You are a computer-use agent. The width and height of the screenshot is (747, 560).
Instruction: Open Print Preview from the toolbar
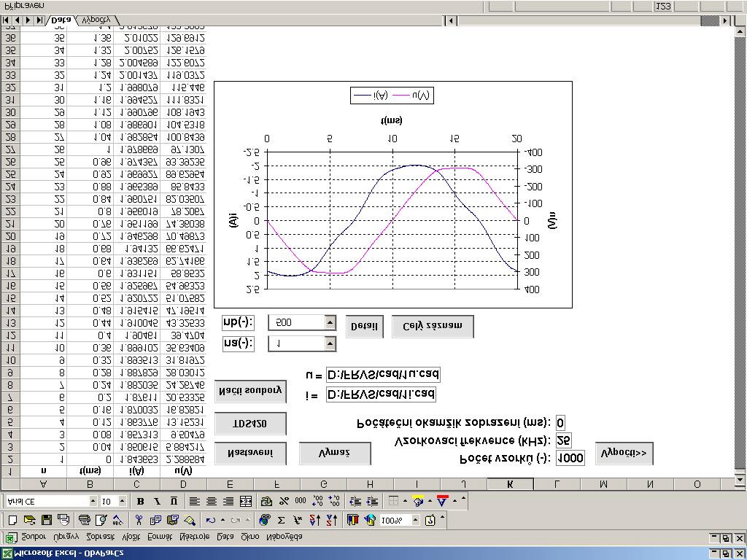(x=101, y=520)
